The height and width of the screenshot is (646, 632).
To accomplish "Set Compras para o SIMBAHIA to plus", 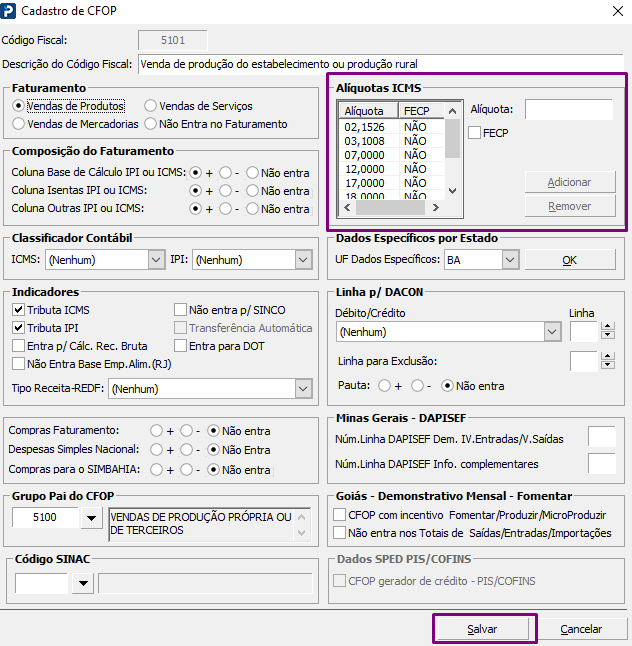I will (156, 469).
